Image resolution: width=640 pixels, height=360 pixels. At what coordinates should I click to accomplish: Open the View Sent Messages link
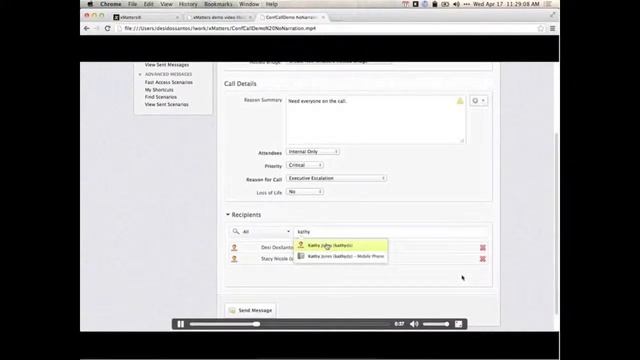click(x=167, y=65)
